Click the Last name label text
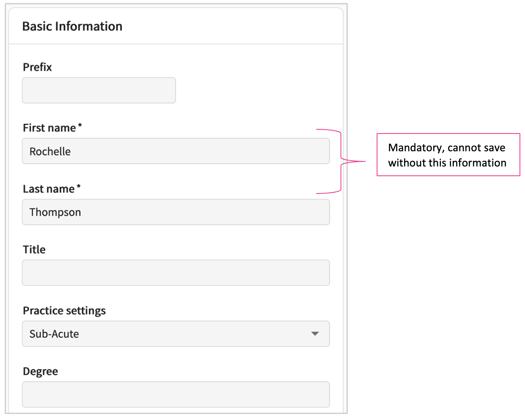The height and width of the screenshot is (420, 525). coord(49,189)
